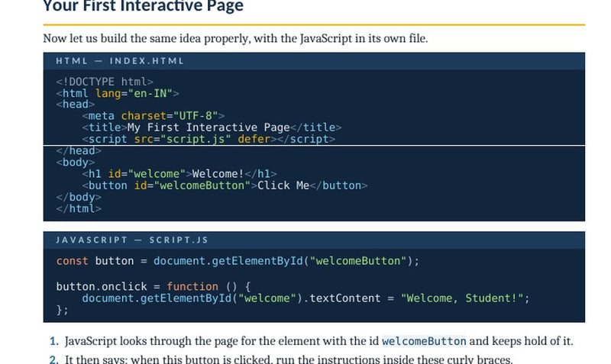Click the button id="welcomeButton" code line

click(x=225, y=185)
